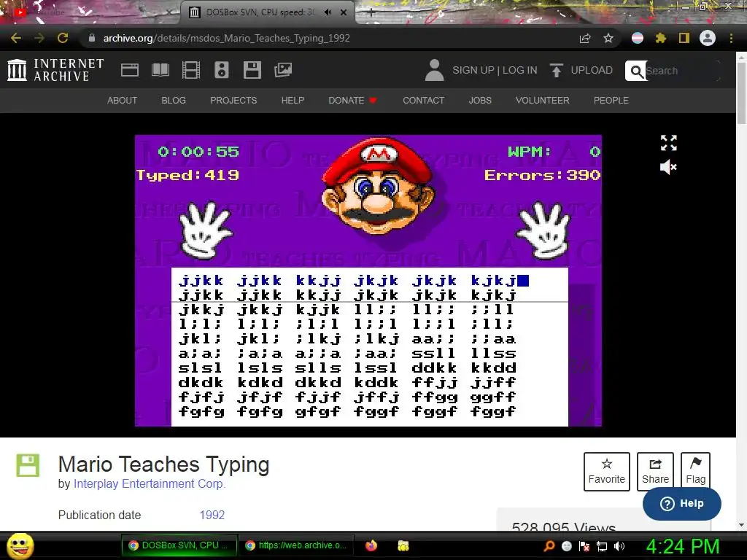
Task: Open the Blog menu item
Action: pyautogui.click(x=174, y=101)
